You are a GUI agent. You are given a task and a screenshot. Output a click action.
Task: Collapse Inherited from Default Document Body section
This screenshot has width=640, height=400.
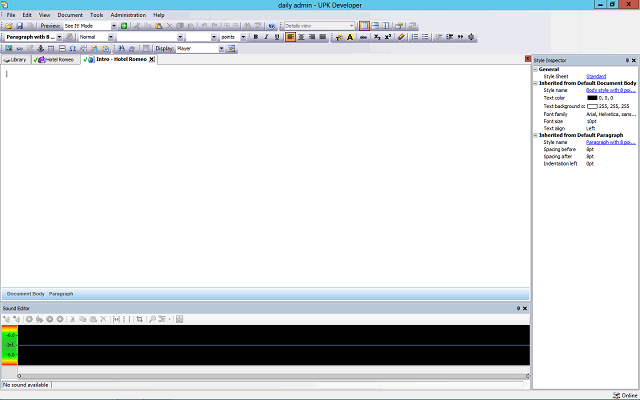tap(536, 83)
